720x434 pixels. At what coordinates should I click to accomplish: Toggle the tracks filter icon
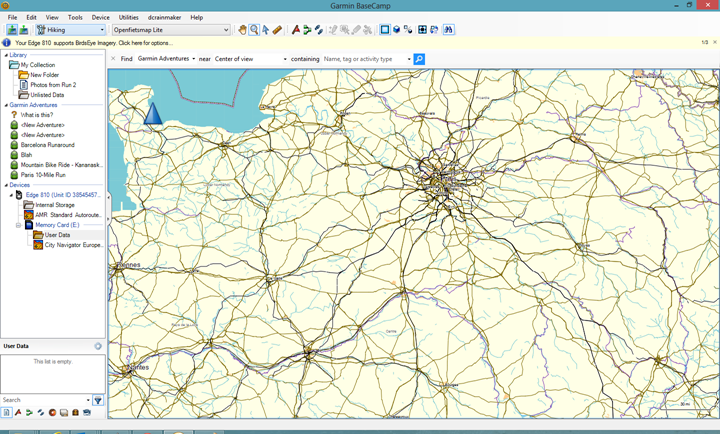point(41,412)
